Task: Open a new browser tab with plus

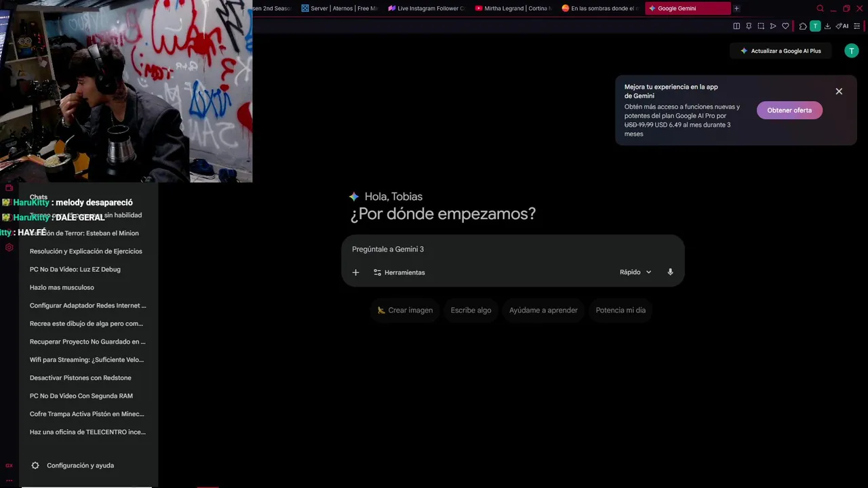Action: (736, 8)
